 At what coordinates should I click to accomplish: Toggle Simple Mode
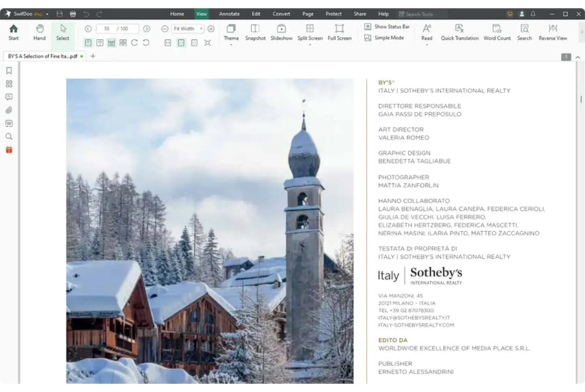coord(384,38)
